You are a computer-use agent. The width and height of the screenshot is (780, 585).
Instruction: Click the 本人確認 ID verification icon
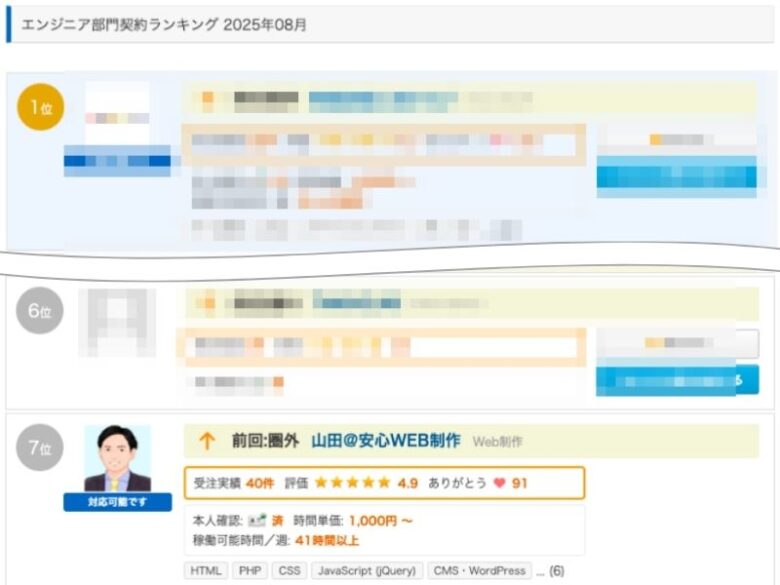(258, 521)
